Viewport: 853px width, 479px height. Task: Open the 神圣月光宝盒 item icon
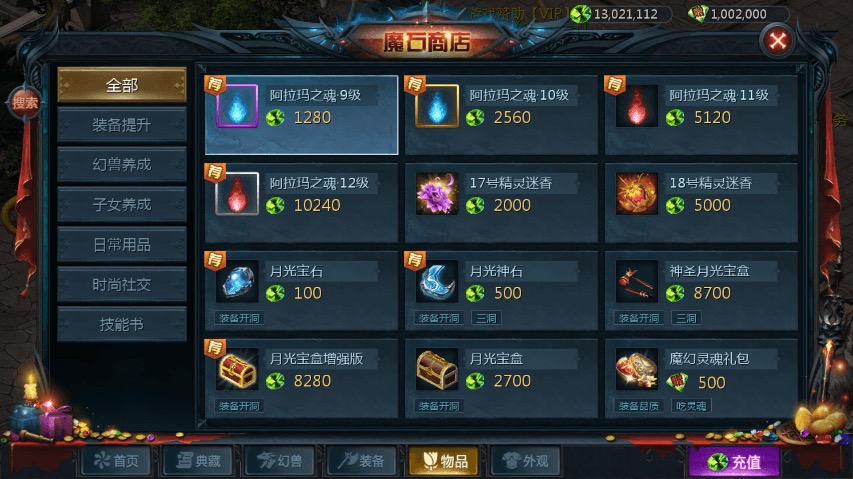636,282
